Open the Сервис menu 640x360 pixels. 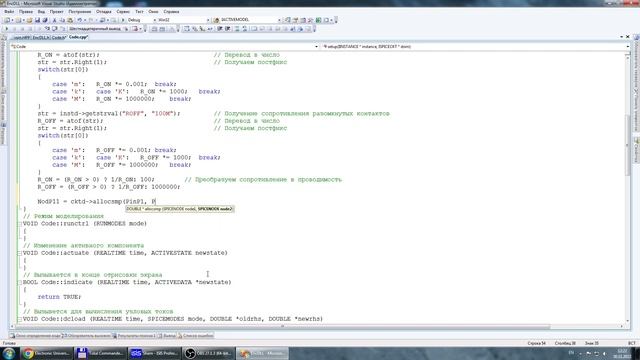(x=123, y=12)
